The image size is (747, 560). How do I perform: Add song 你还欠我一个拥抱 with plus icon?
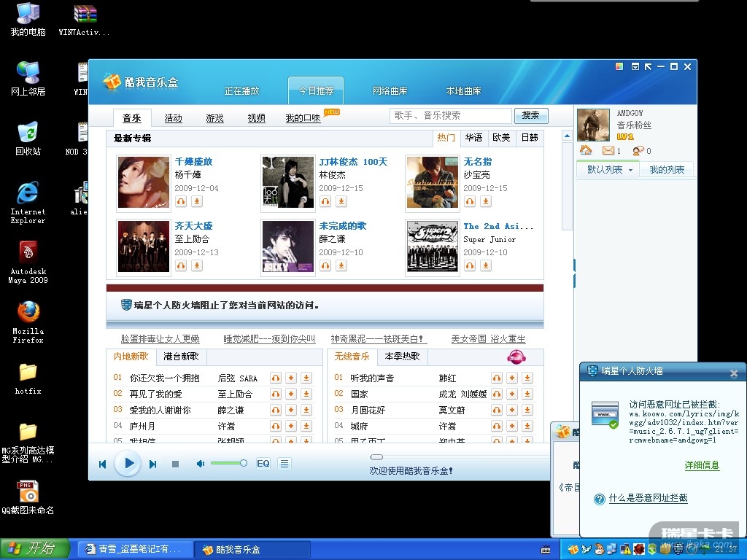290,378
